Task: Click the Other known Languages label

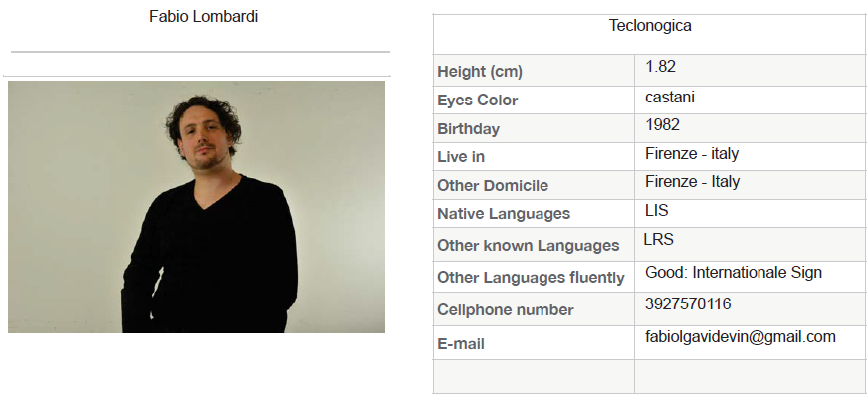Action: coord(529,245)
